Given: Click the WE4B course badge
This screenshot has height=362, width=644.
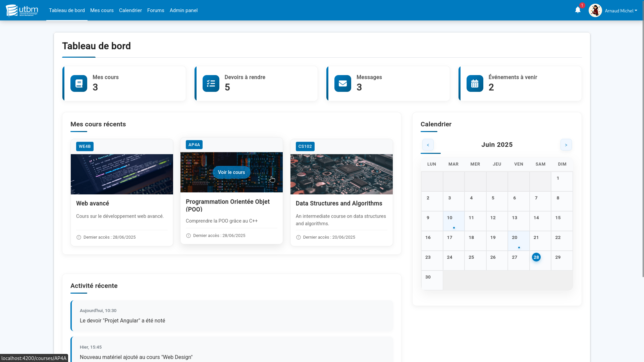Looking at the screenshot, I should [x=85, y=146].
